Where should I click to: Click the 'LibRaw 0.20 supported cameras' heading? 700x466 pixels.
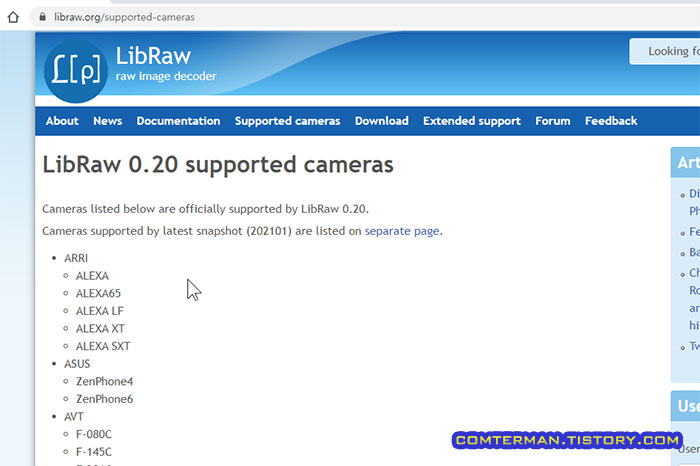pos(218,165)
